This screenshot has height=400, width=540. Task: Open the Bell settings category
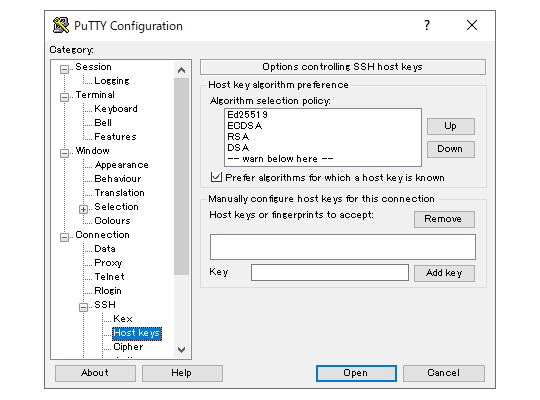[103, 123]
